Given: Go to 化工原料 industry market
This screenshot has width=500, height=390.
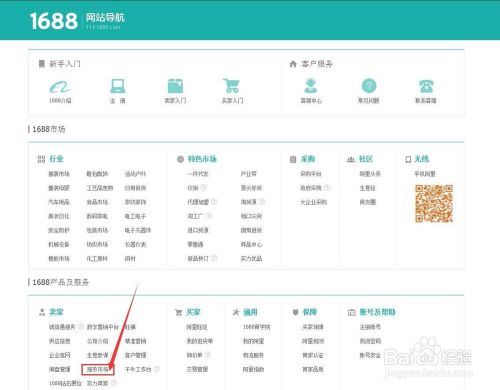Looking at the screenshot, I should click(97, 258).
